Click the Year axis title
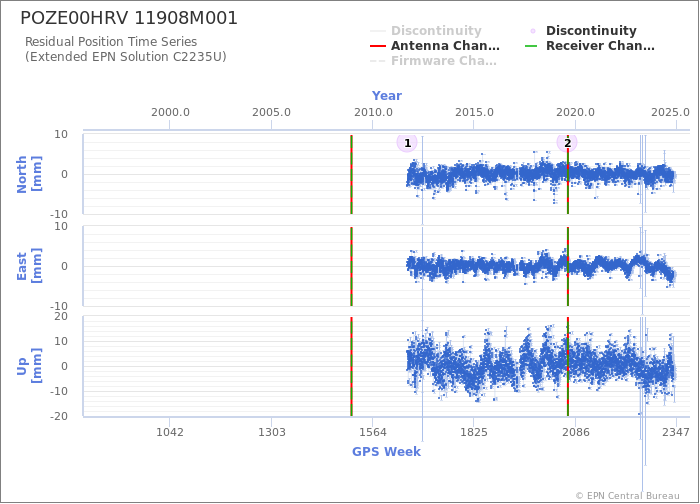Viewport: 700px width, 504px height. (387, 96)
